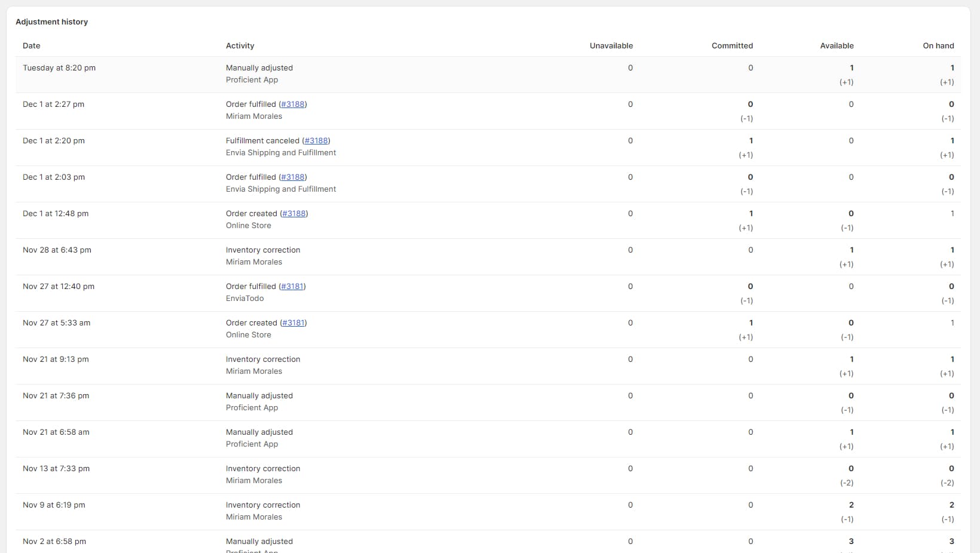Screen dimensions: 980x553
Task: Click the Nov 9 at 6:19 pm date
Action: pos(54,505)
